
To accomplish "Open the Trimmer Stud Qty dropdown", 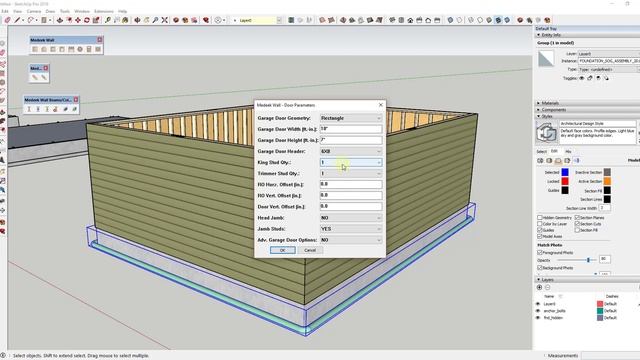I will coord(351,173).
